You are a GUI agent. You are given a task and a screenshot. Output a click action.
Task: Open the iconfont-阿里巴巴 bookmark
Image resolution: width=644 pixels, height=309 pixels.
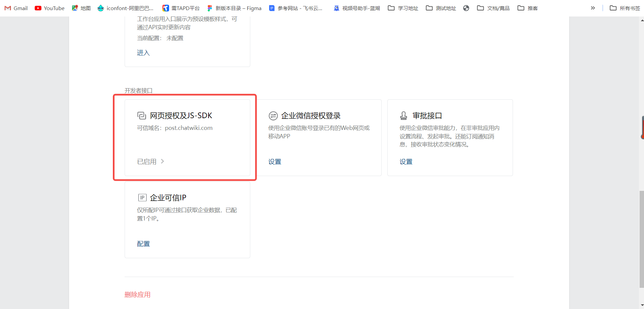point(125,8)
